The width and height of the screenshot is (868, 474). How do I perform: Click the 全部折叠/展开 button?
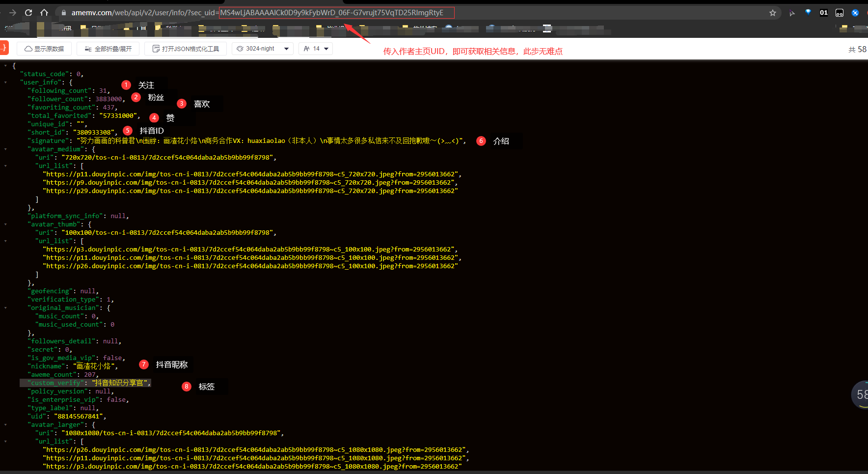point(108,49)
